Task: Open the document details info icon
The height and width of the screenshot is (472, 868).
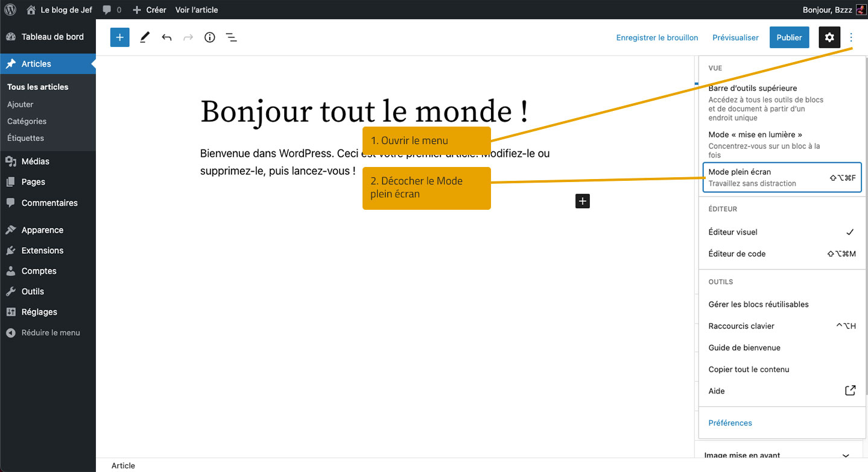Action: click(x=209, y=37)
